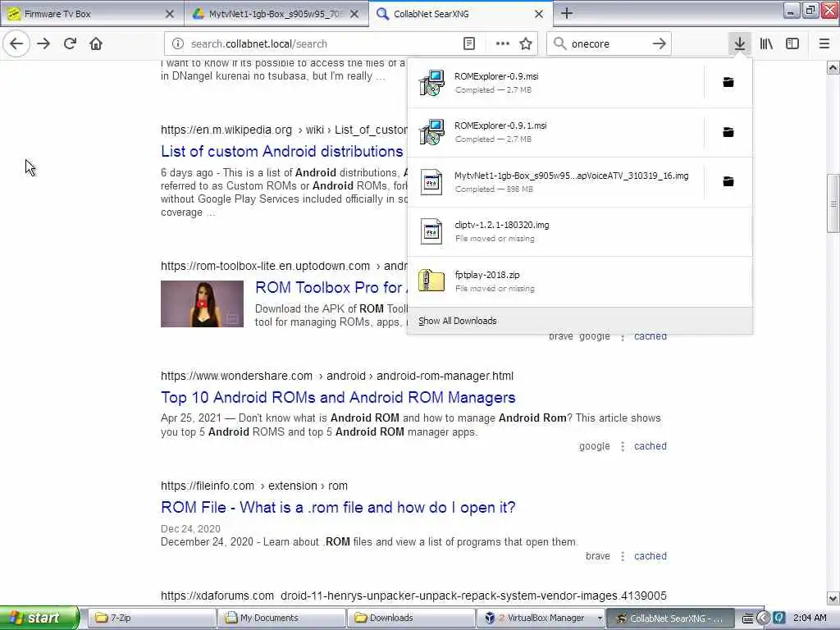Open page actions three-dot menu
The width and height of the screenshot is (840, 630).
coord(503,43)
